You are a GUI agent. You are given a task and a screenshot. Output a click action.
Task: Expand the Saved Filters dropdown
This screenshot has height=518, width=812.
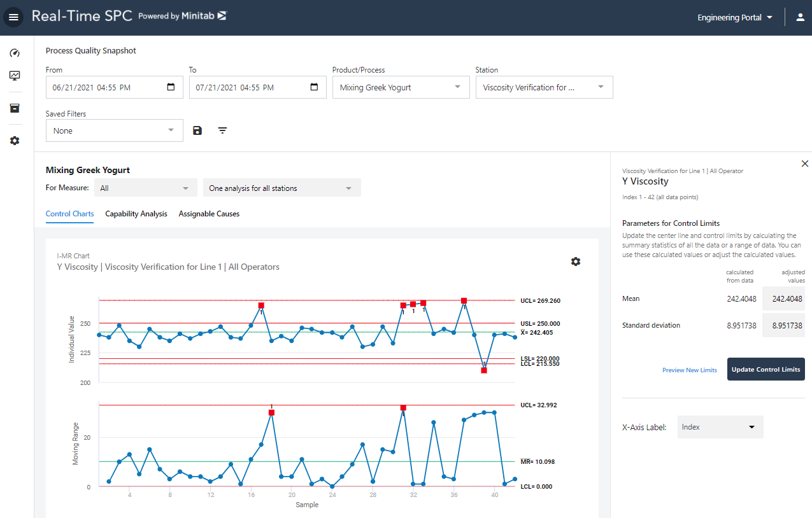tap(115, 130)
